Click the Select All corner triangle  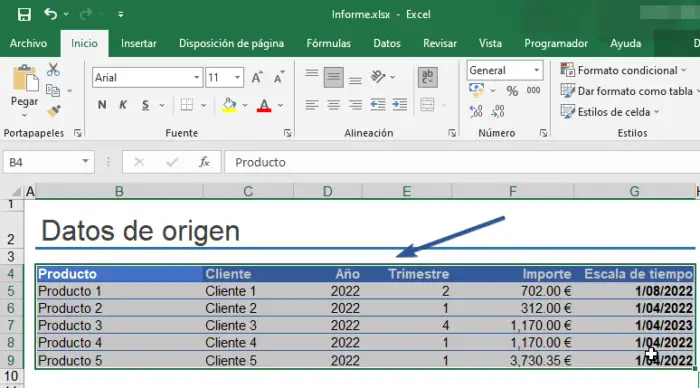click(x=16, y=192)
